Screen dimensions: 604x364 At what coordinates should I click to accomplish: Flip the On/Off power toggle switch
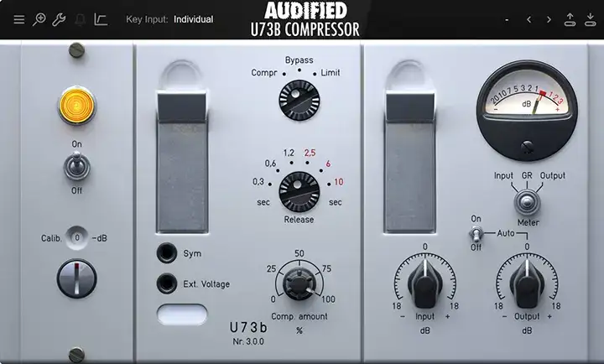click(x=76, y=166)
